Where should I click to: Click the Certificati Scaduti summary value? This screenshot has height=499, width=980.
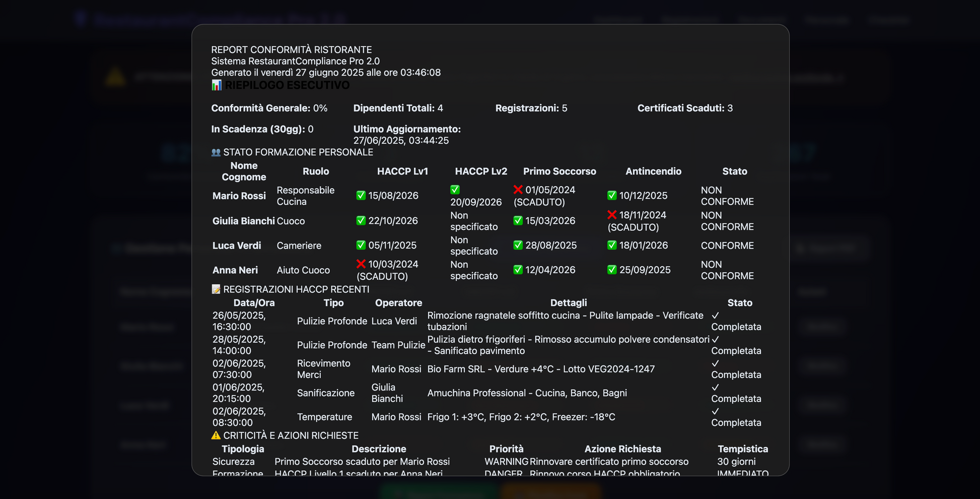pyautogui.click(x=730, y=108)
